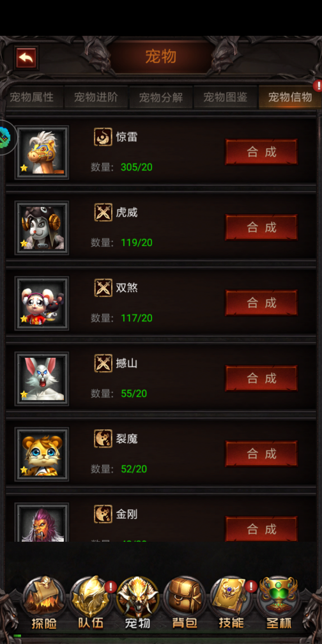The height and width of the screenshot is (644, 322).
Task: Open the 技能 skill book icon
Action: click(231, 602)
